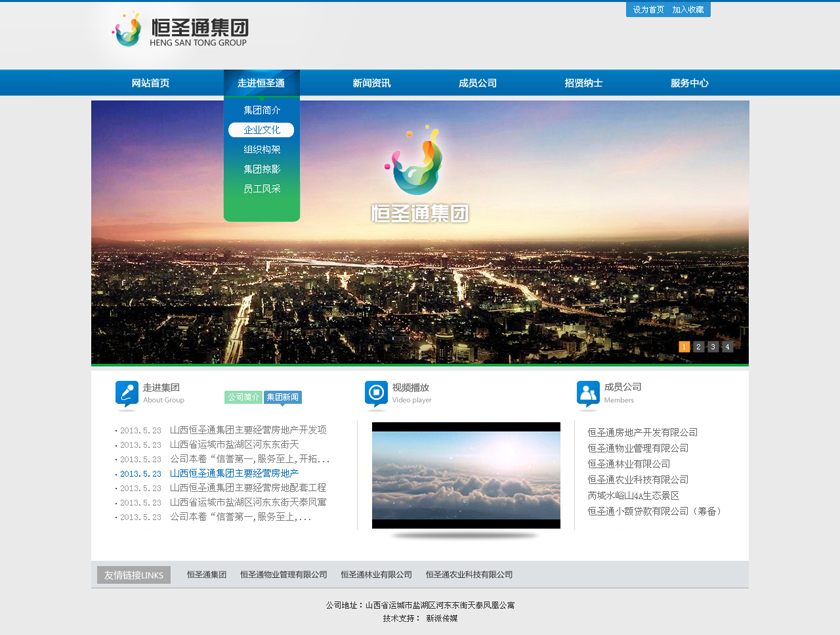The height and width of the screenshot is (635, 840).
Task: Switch banner to slide 4
Action: pos(727,347)
